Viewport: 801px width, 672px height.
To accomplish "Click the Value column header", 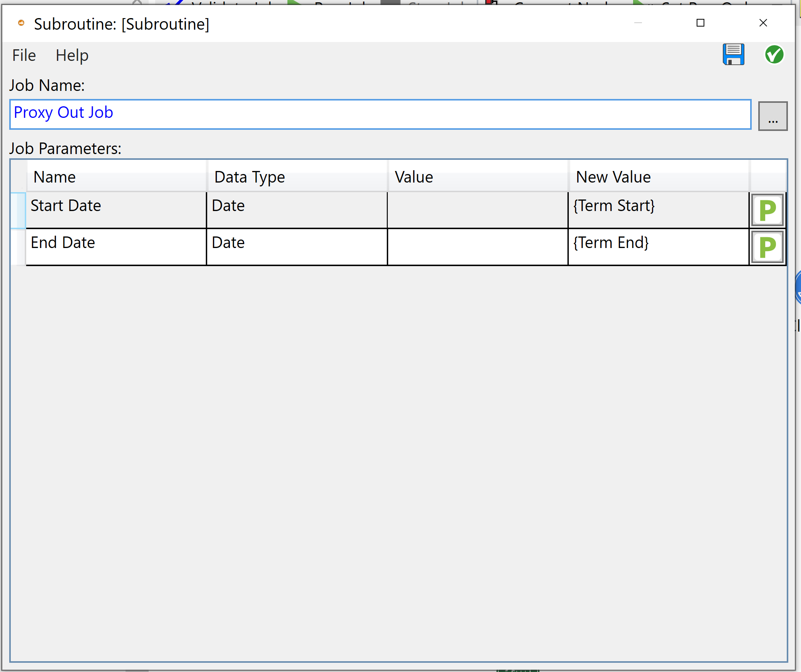I will coord(478,176).
